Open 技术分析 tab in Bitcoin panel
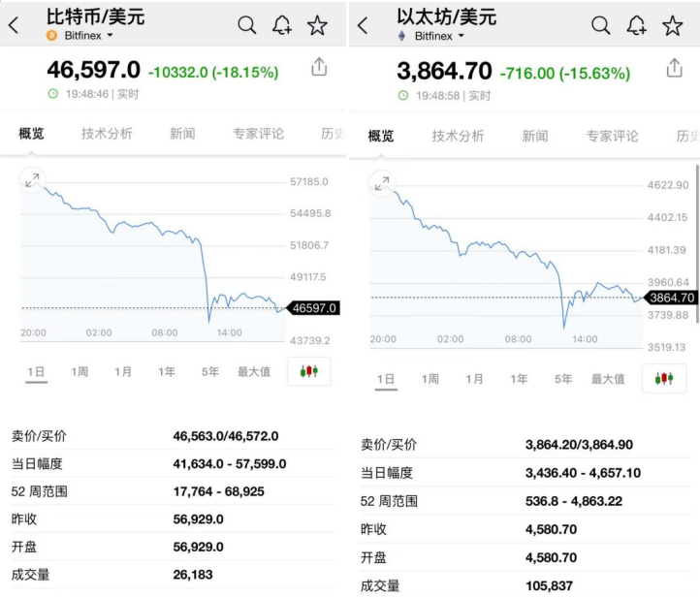The height and width of the screenshot is (597, 700). point(107,134)
